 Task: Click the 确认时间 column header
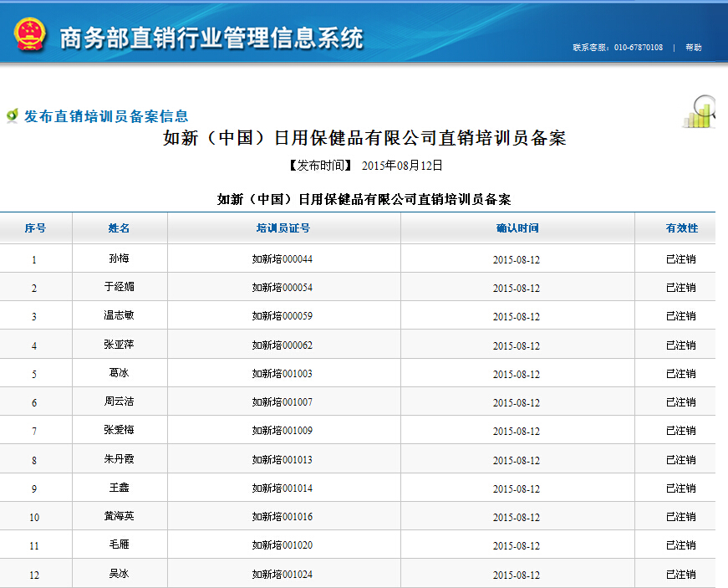(x=517, y=228)
